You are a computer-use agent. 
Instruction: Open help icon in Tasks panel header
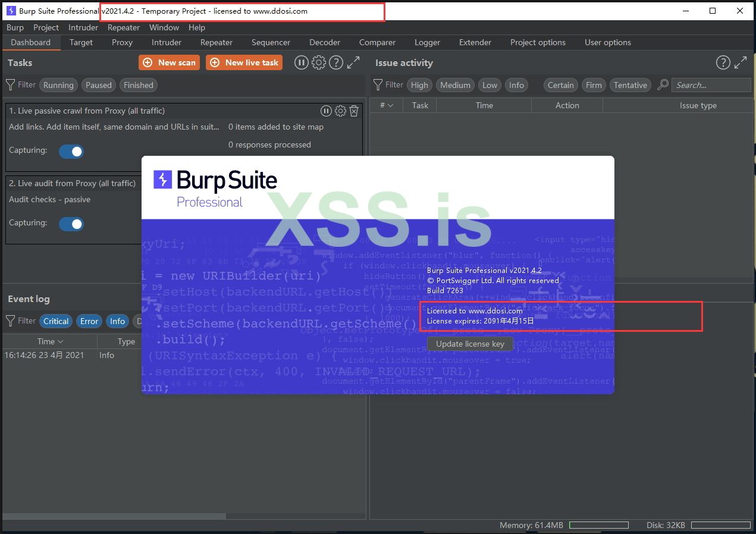(336, 62)
